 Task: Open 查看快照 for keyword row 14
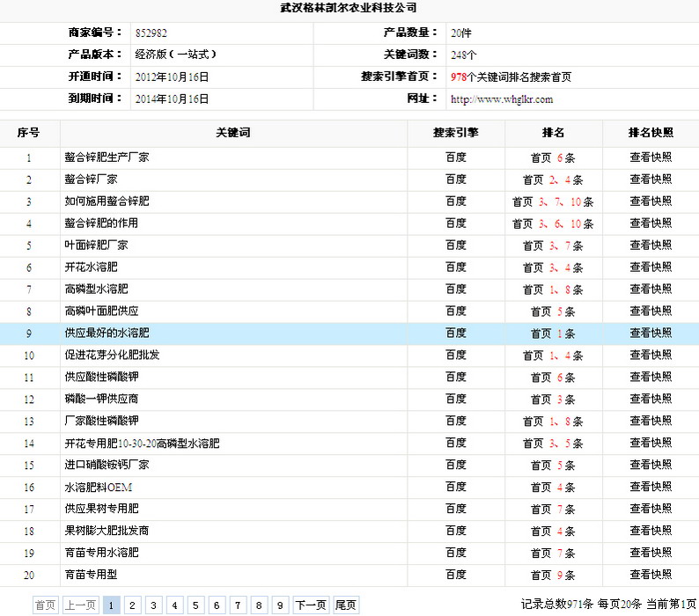651,443
